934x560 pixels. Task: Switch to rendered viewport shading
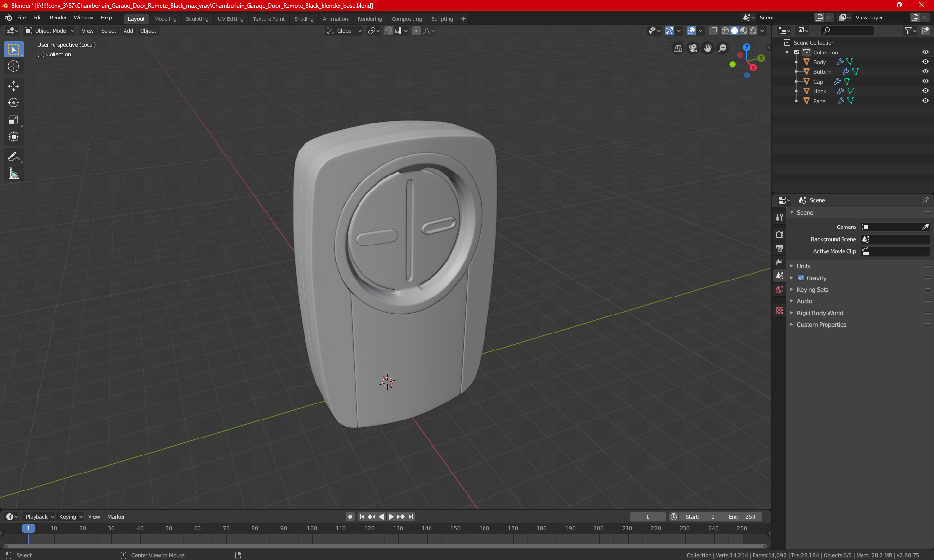(x=753, y=31)
